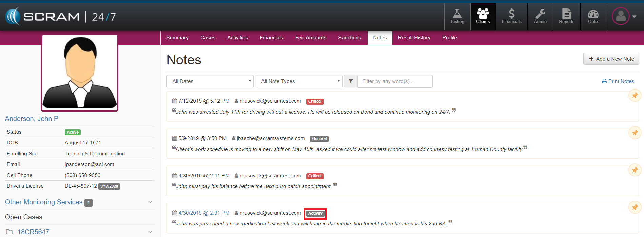Pin the 7/12/2019 critical note
This screenshot has height=237, width=644.
[x=635, y=96]
